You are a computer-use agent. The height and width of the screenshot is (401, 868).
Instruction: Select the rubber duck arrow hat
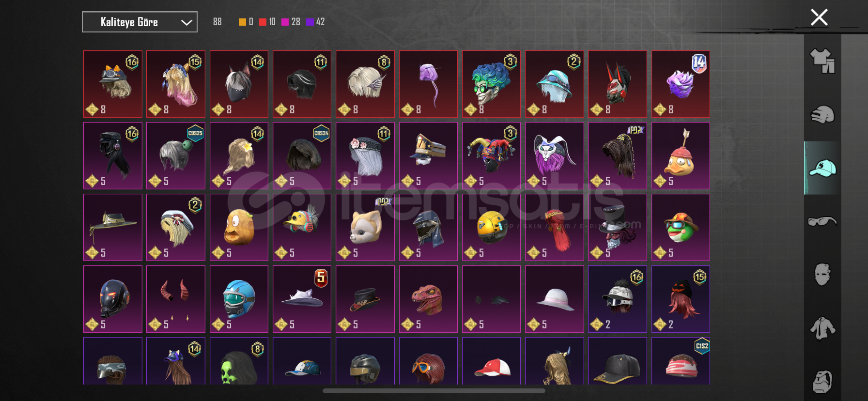681,155
